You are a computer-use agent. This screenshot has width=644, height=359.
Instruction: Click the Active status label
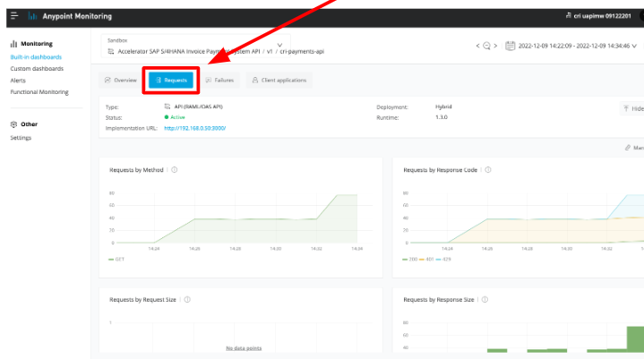[x=178, y=117]
